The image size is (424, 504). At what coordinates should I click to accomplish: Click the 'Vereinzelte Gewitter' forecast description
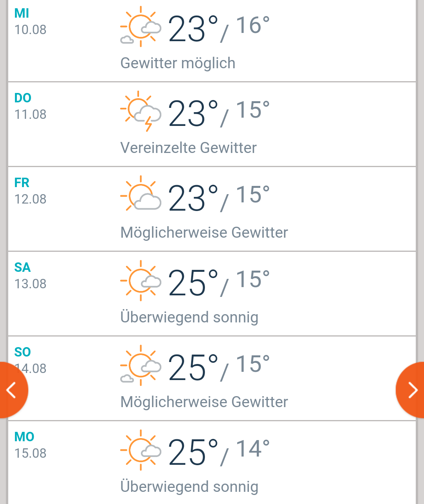pos(188,148)
